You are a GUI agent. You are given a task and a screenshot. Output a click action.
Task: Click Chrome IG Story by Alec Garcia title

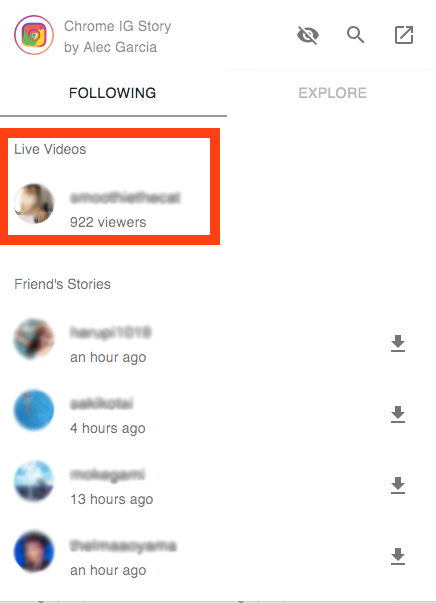[118, 37]
